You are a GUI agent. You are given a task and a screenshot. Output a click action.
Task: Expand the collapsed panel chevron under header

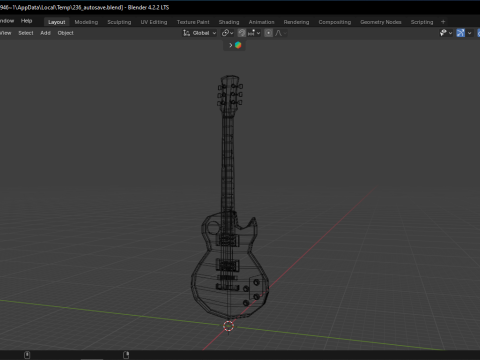(230, 45)
